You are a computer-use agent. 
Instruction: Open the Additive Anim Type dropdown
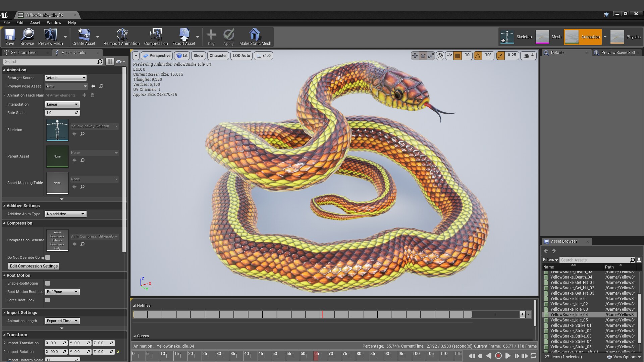(x=65, y=214)
